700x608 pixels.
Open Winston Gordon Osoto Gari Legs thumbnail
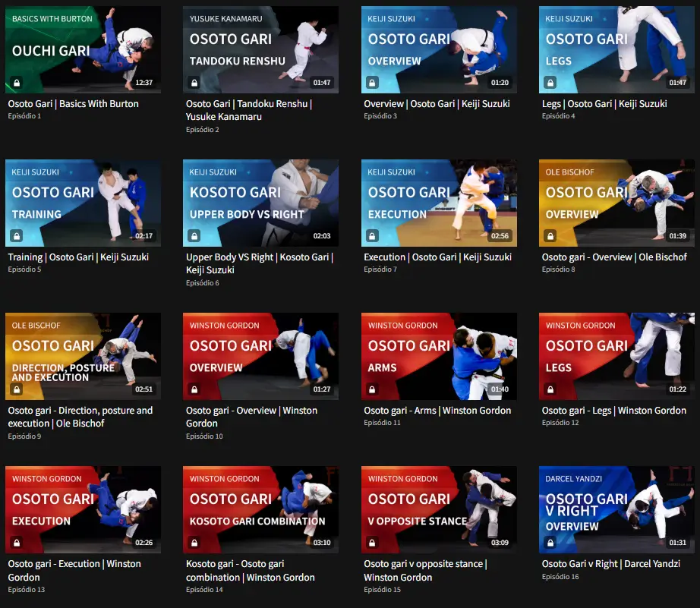616,356
